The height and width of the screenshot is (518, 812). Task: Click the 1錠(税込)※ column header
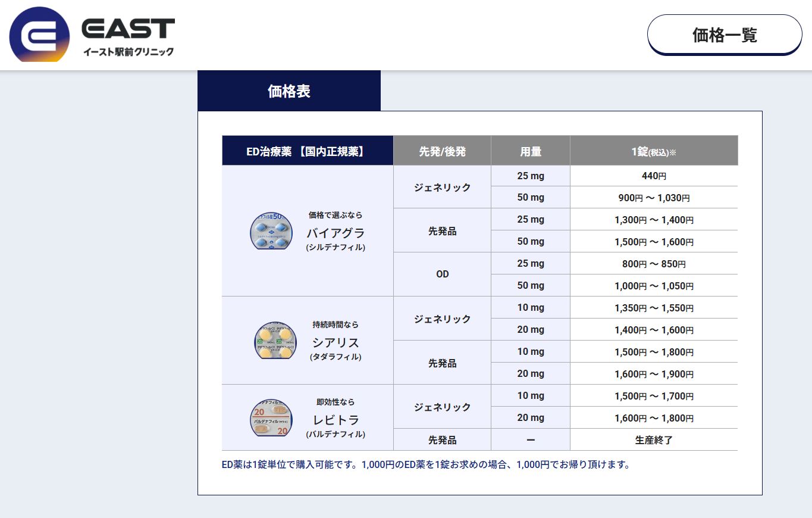tap(653, 151)
